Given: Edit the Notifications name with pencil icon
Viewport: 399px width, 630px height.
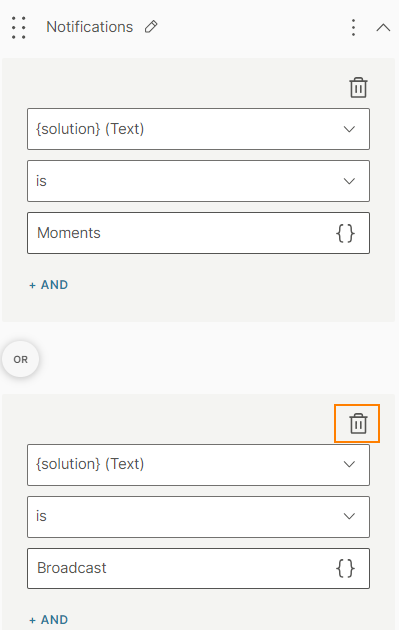Looking at the screenshot, I should (151, 27).
